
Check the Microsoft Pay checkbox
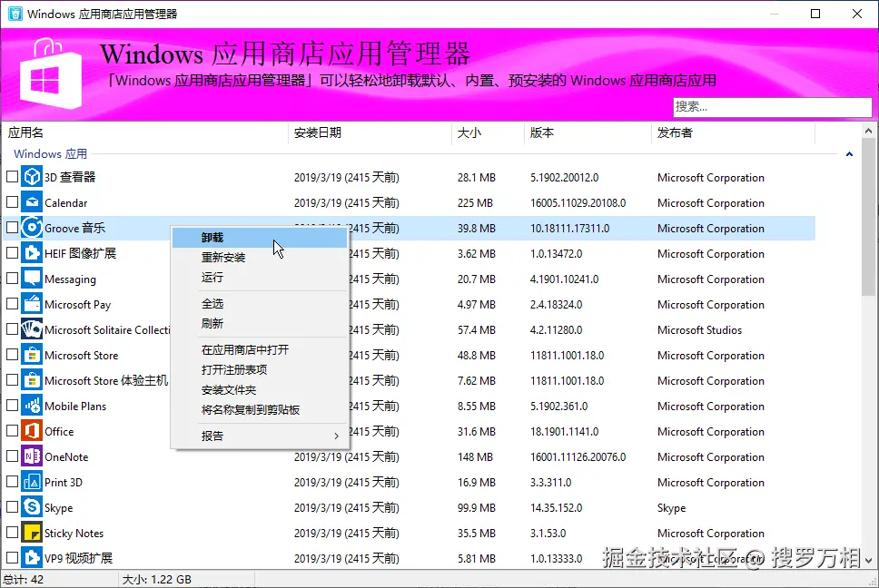pyautogui.click(x=12, y=304)
